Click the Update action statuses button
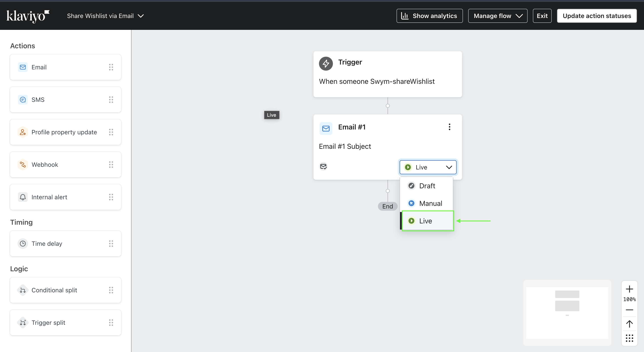 596,16
